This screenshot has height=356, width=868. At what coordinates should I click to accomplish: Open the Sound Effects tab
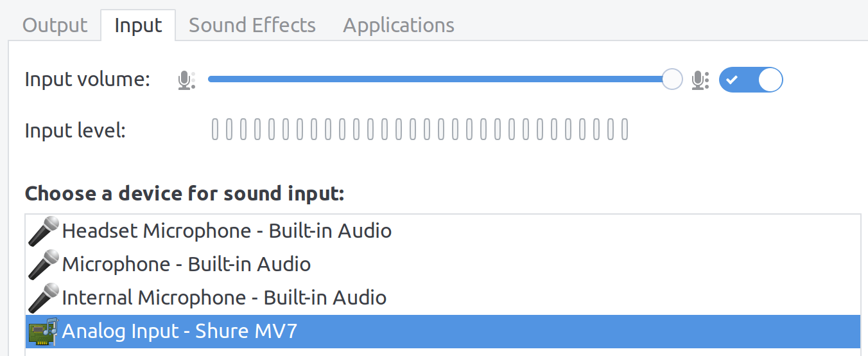(x=252, y=26)
